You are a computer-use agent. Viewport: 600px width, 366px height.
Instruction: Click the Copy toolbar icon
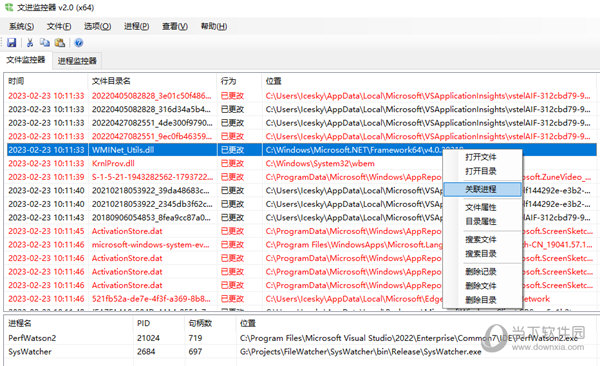click(x=45, y=42)
